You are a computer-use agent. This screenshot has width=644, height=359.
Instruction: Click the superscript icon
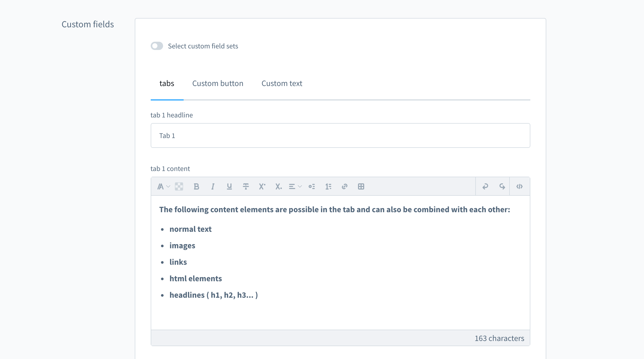tap(262, 186)
